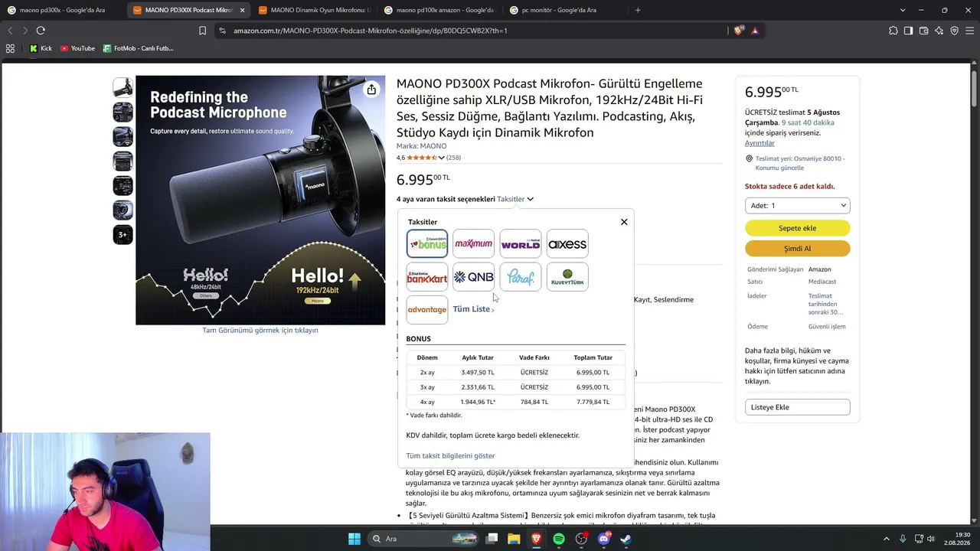Open the Güvenli işlem payment link
Viewport: 980px width, 551px height.
point(827,327)
